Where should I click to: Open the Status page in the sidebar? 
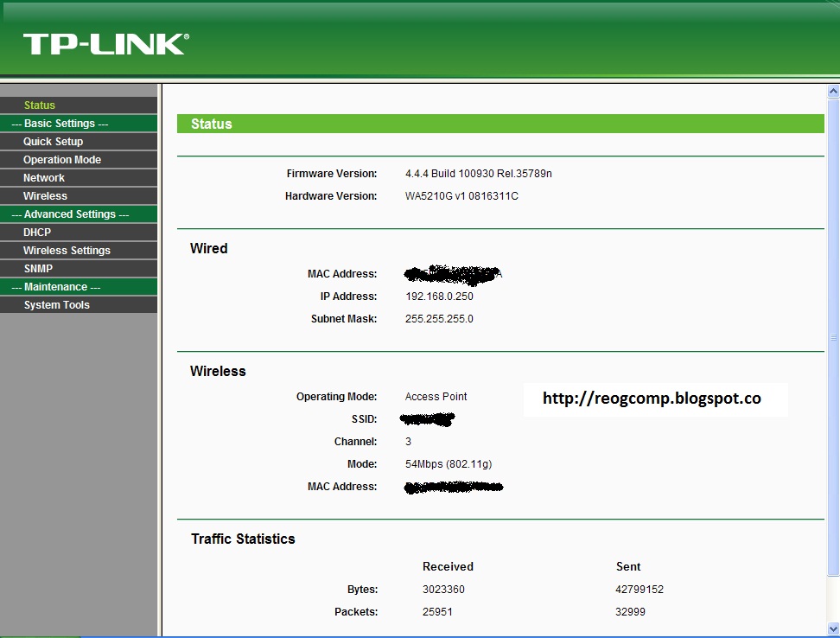click(39, 105)
